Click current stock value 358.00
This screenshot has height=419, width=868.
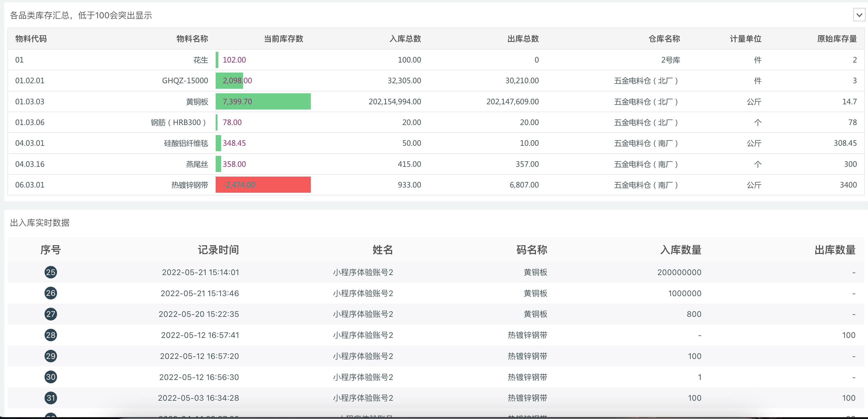click(x=234, y=164)
